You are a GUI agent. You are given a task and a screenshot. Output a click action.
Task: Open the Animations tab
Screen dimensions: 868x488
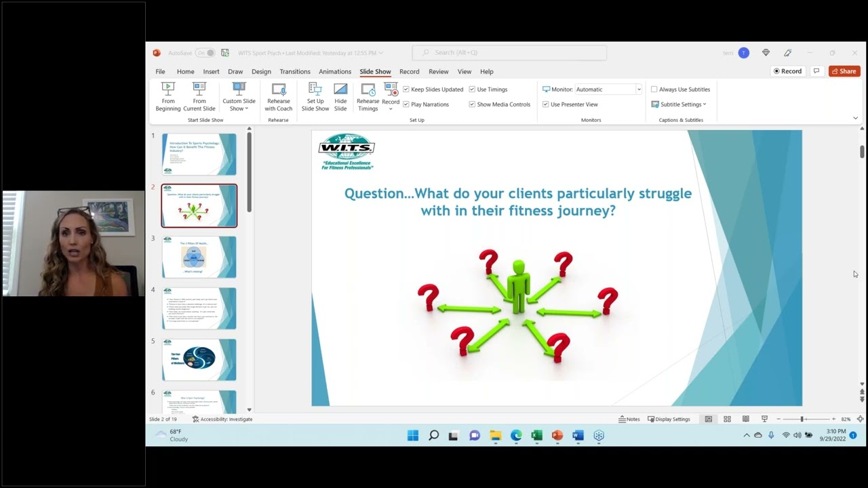[x=335, y=71]
